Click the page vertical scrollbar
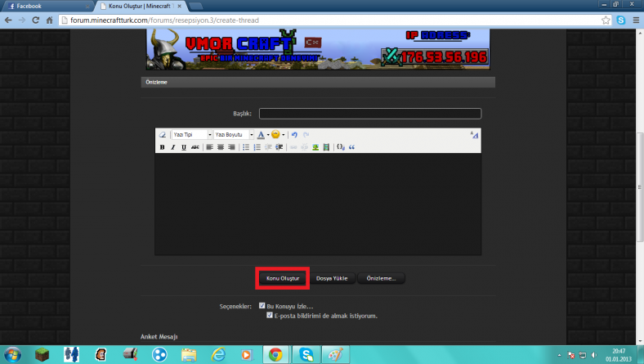Viewport: 644px width, 364px height. click(x=640, y=187)
